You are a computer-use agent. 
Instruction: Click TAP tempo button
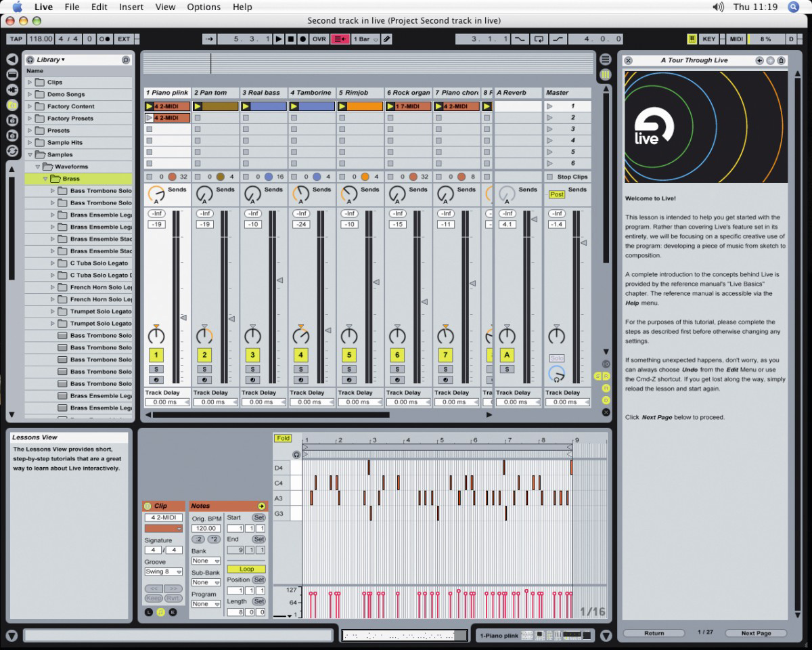pos(16,39)
